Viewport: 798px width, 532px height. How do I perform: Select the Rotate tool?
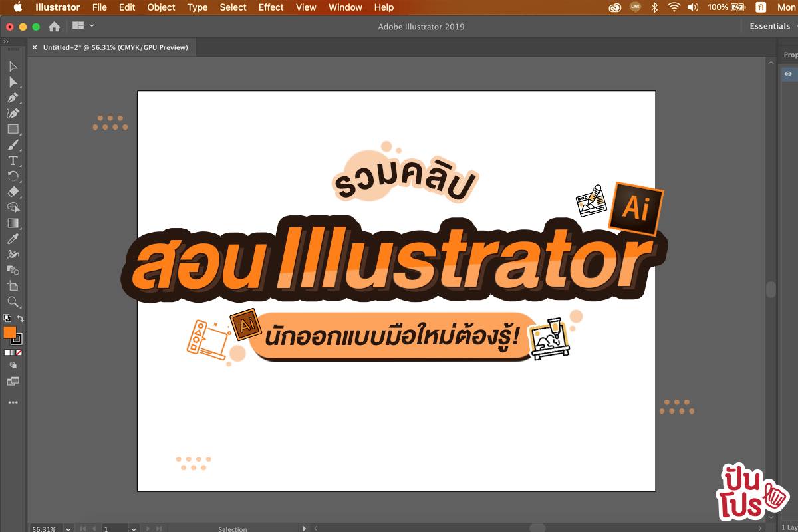point(13,176)
